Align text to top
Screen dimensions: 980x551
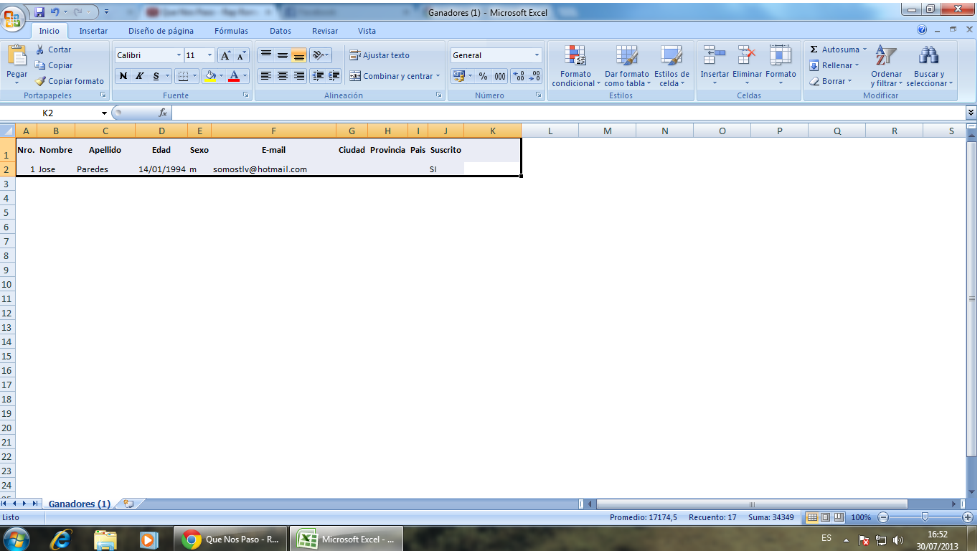tap(265, 55)
